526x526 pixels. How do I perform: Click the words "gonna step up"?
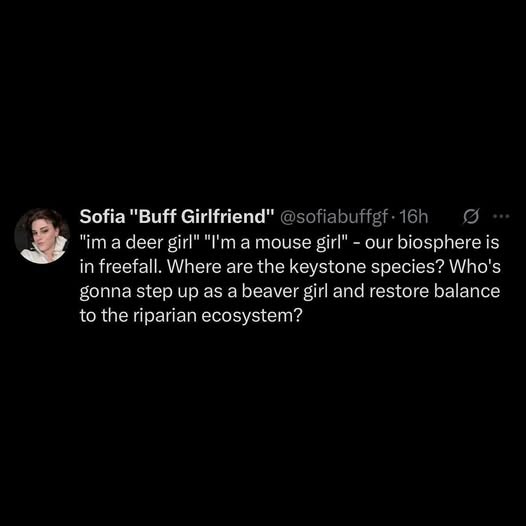click(x=139, y=292)
